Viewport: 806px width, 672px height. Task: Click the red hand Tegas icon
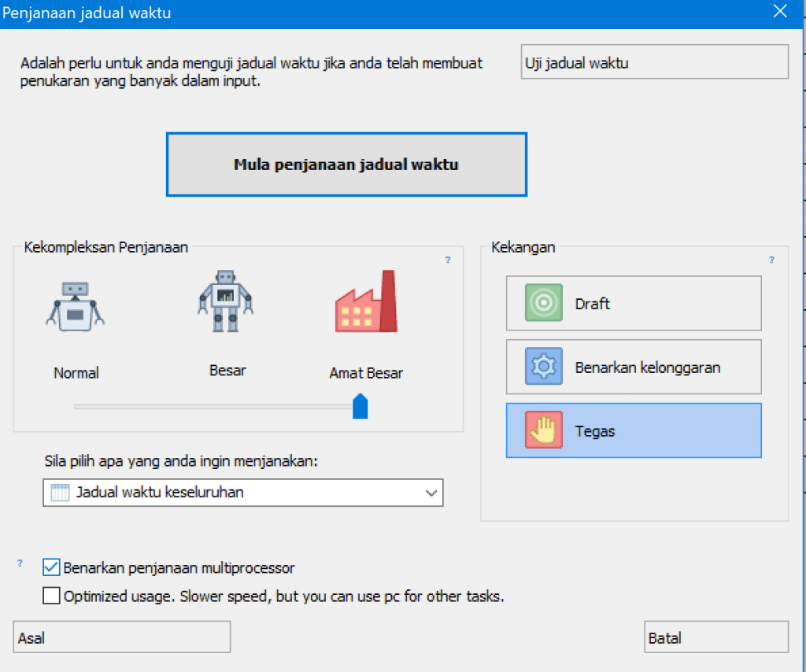pyautogui.click(x=543, y=430)
